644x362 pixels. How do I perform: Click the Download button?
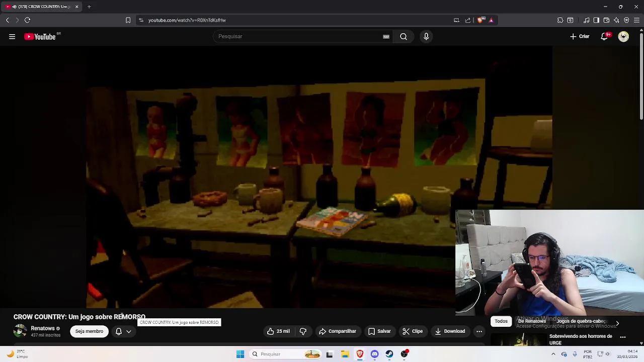[x=450, y=331]
